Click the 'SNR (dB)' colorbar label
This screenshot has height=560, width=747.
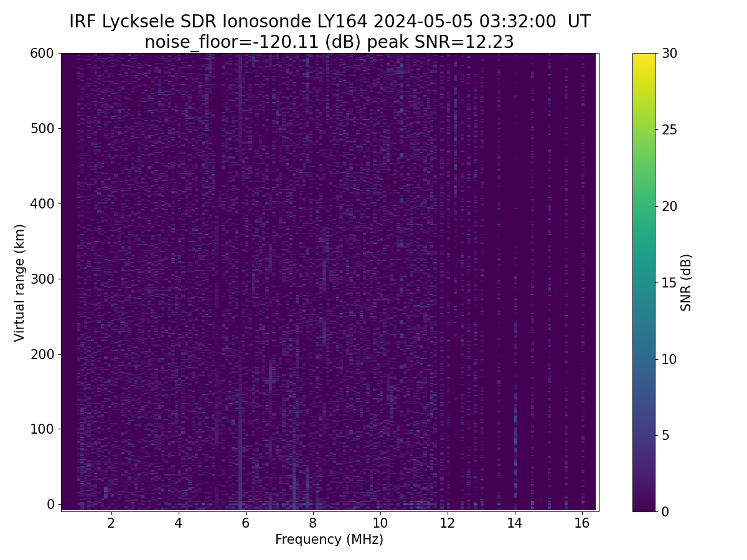coord(686,282)
